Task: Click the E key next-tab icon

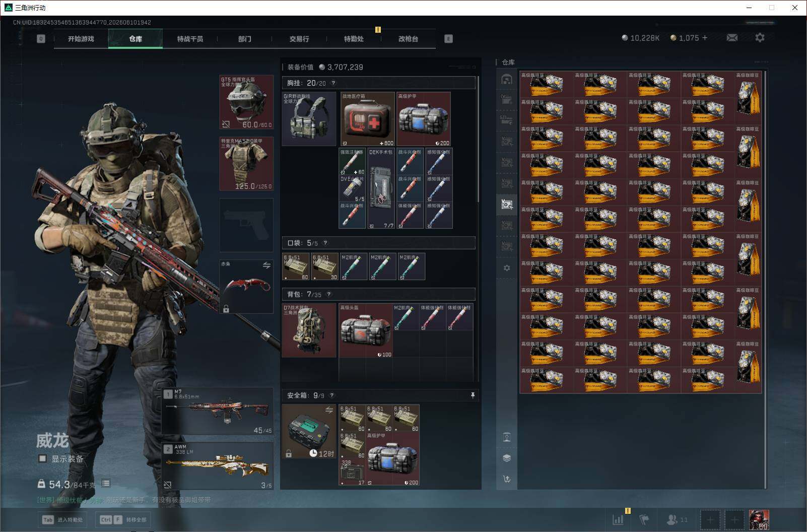Action: [x=448, y=39]
